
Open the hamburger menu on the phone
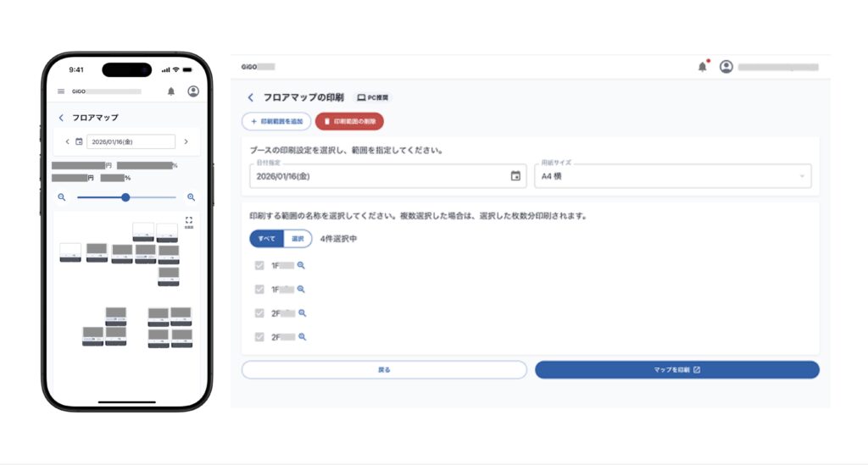pos(61,91)
